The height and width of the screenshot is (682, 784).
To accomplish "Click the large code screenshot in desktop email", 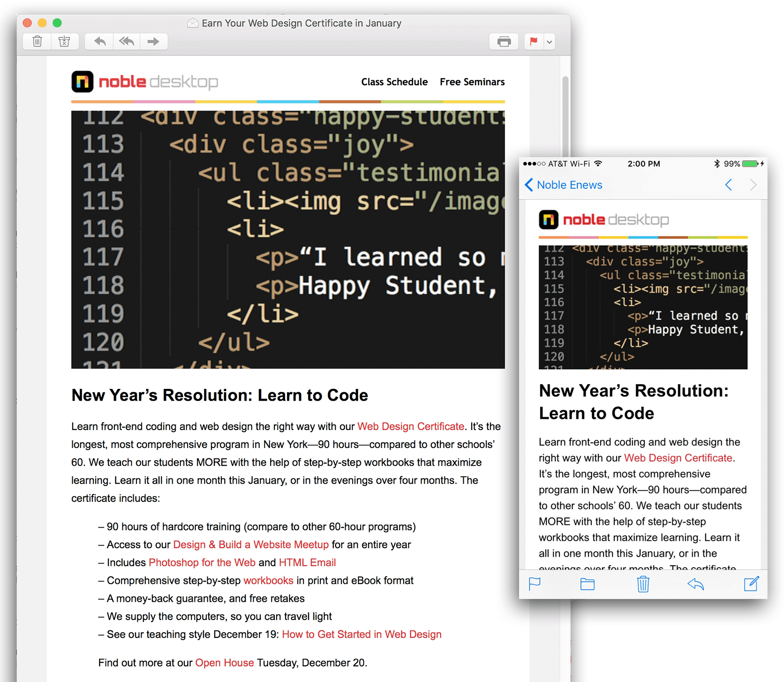I will point(288,240).
